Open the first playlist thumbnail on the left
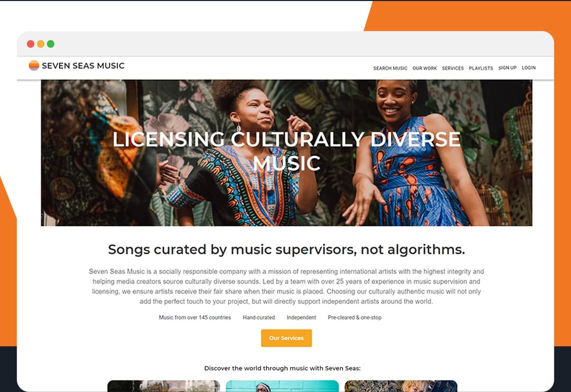This screenshot has height=392, width=571. click(163, 386)
